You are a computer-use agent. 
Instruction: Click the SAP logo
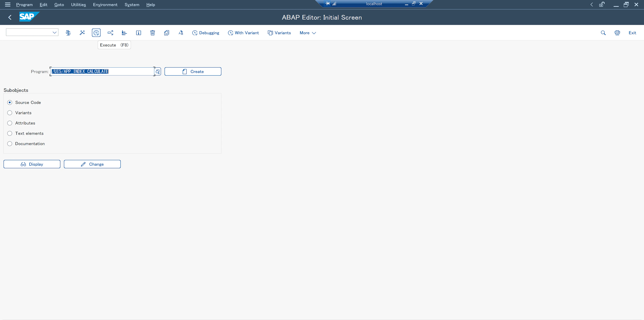coord(29,17)
